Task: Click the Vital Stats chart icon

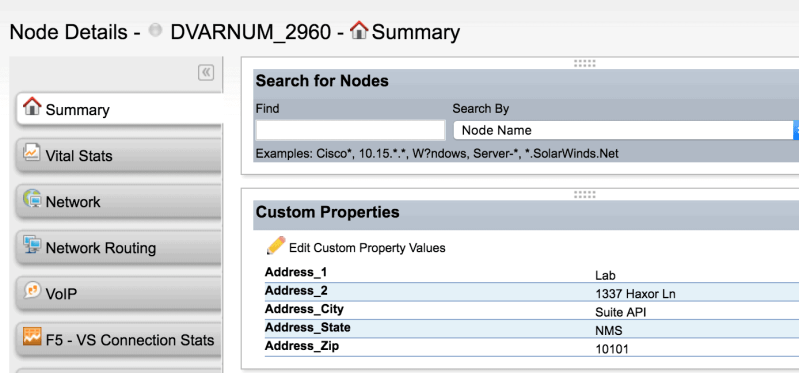Action: pos(32,152)
